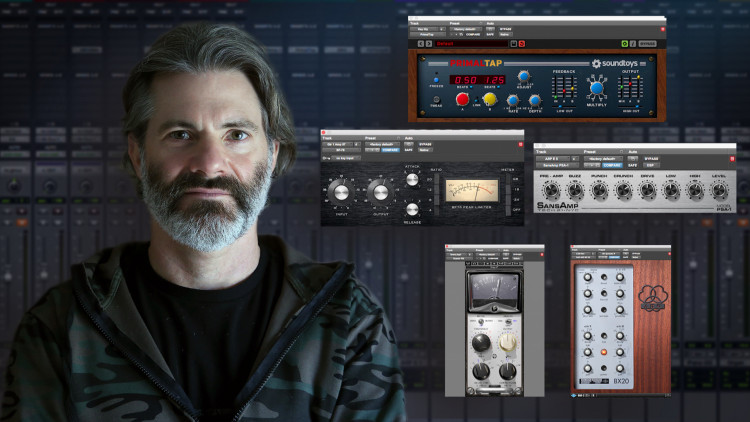
Task: Click SAFE in the PrimalTap window header
Action: click(x=490, y=34)
